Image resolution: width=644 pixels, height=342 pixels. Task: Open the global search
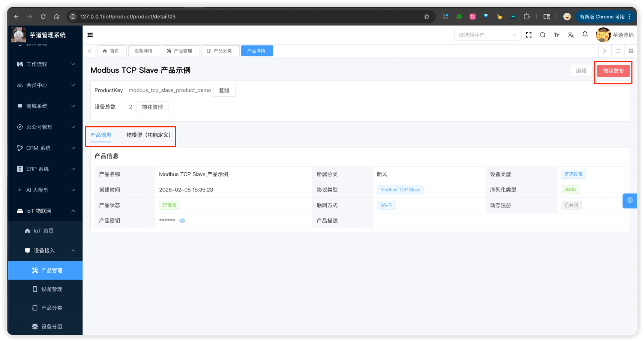542,35
